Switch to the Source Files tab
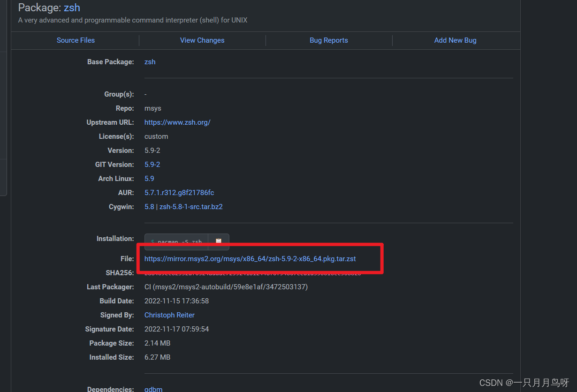 pos(75,40)
